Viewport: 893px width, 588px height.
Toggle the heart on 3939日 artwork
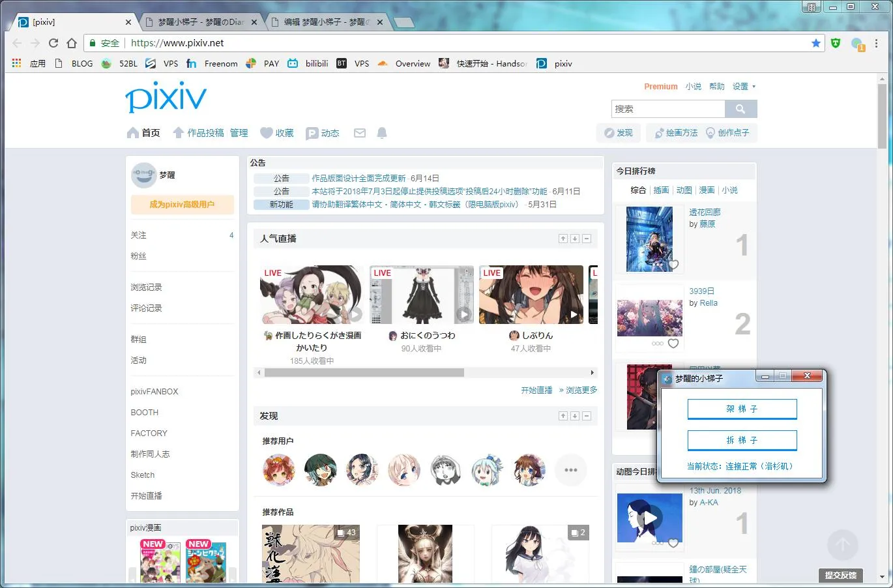pos(672,344)
